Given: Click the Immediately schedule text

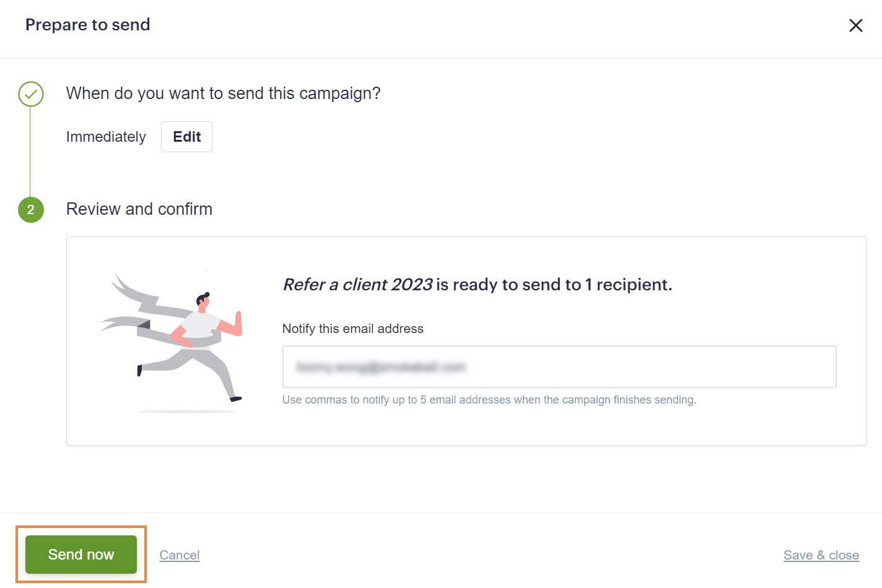Looking at the screenshot, I should pos(106,137).
